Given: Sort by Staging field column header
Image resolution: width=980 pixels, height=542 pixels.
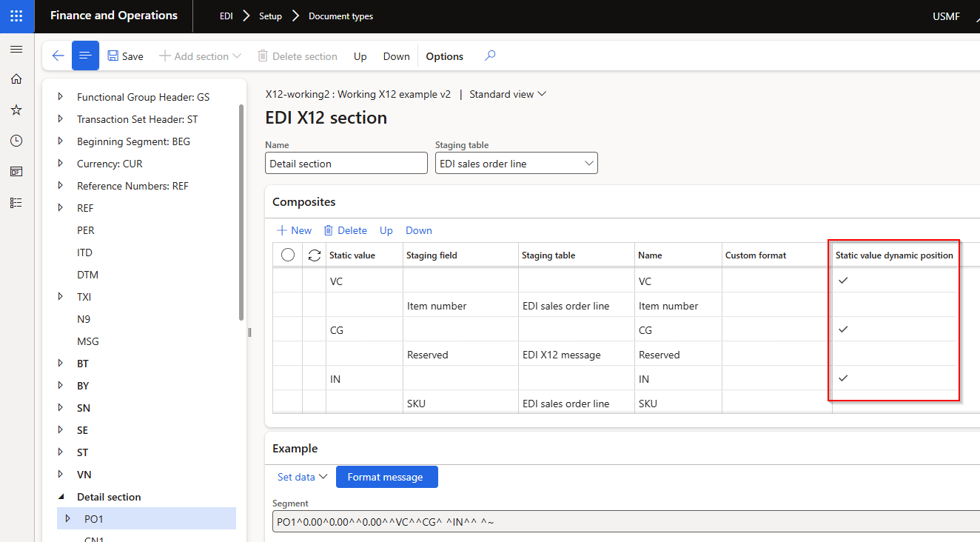Looking at the screenshot, I should click(x=432, y=255).
